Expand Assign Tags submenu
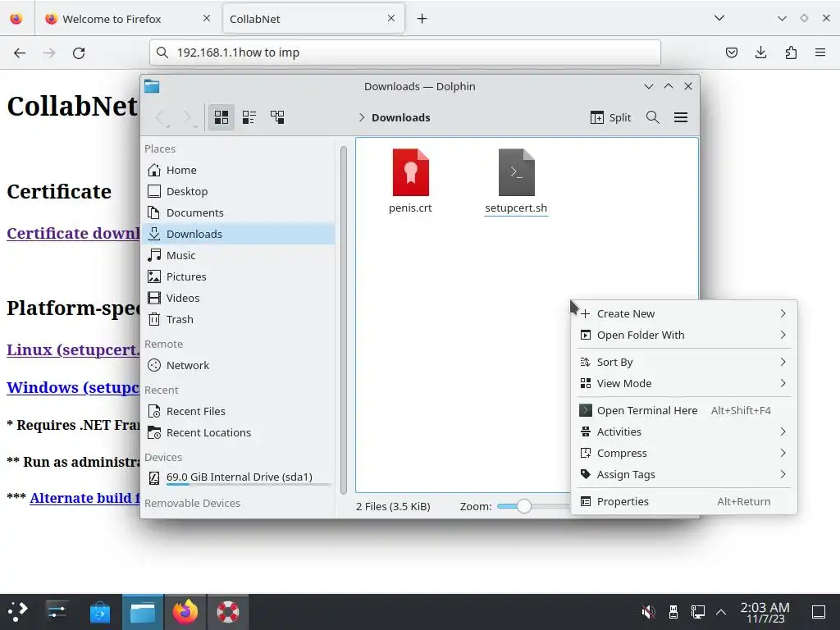The height and width of the screenshot is (630, 840). point(684,475)
